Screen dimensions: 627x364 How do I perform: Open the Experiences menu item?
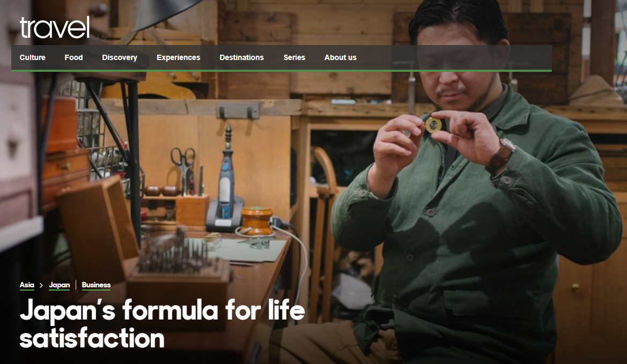(x=179, y=57)
